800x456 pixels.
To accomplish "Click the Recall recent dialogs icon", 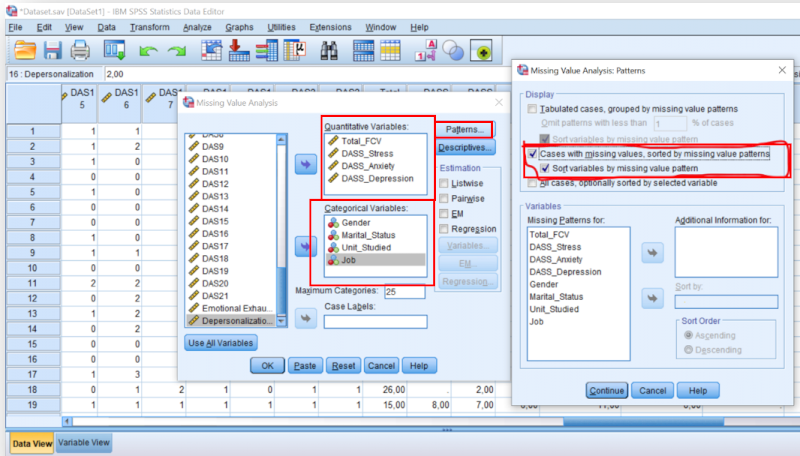I will click(x=114, y=50).
